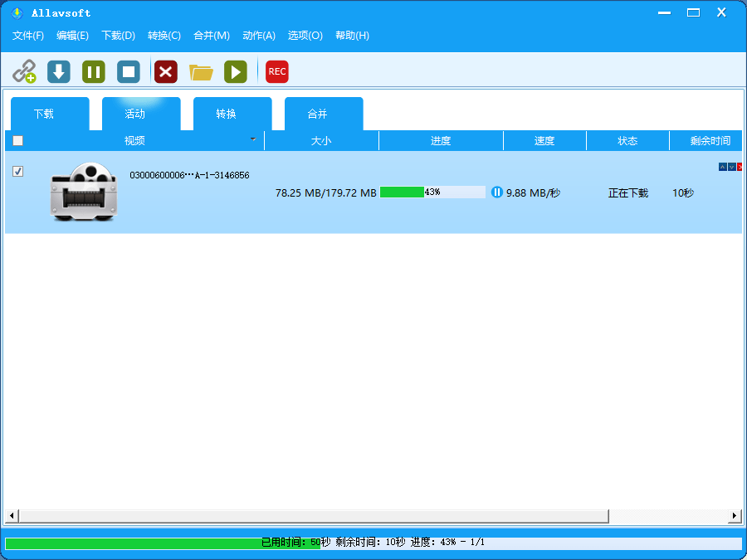Click the Allavsoft app logo in title bar
The width and height of the screenshot is (747, 560).
pyautogui.click(x=17, y=12)
